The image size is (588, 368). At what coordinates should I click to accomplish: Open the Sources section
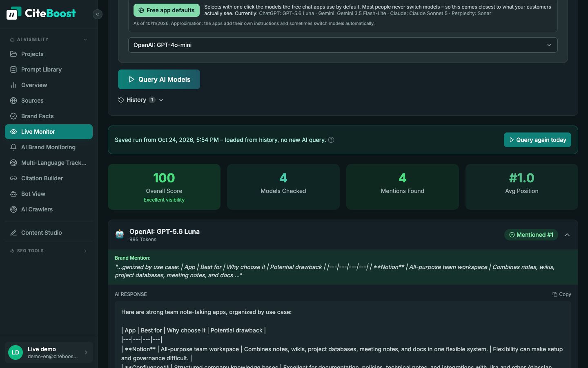point(49,101)
